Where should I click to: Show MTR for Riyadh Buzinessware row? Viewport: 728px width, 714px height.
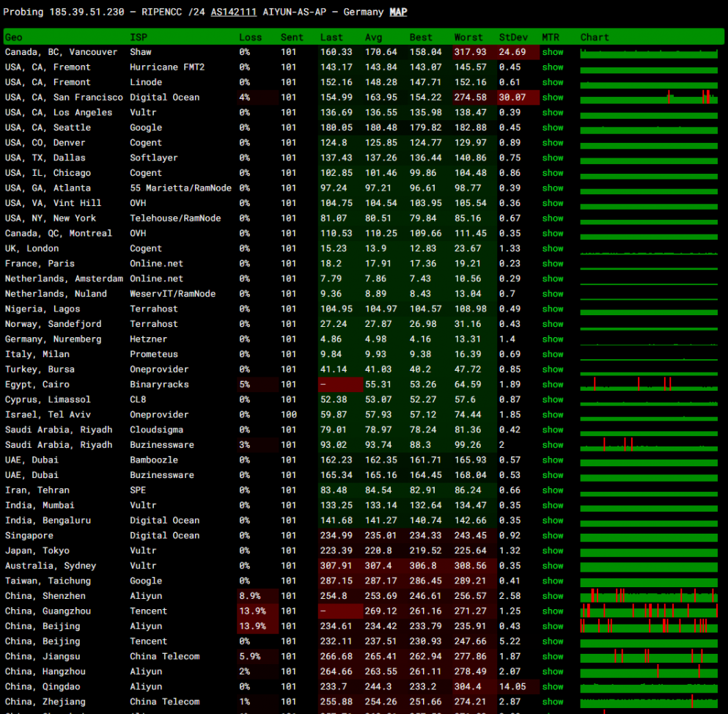tap(553, 445)
